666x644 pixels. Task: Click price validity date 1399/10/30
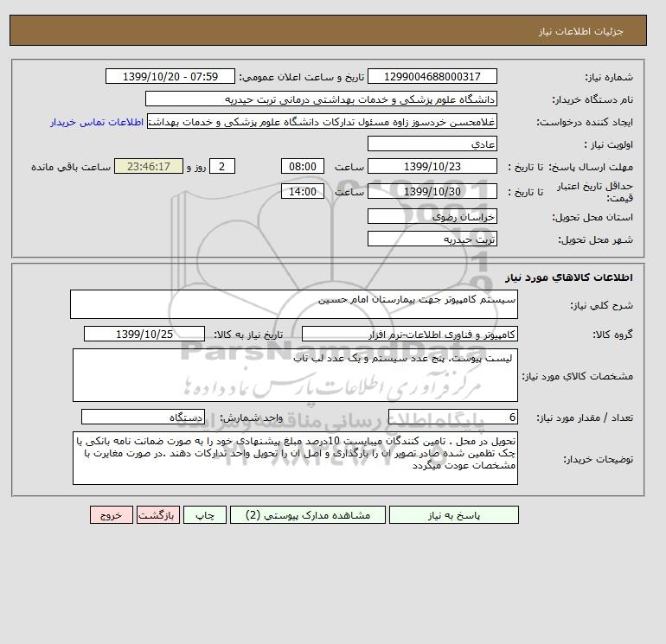pos(432,191)
